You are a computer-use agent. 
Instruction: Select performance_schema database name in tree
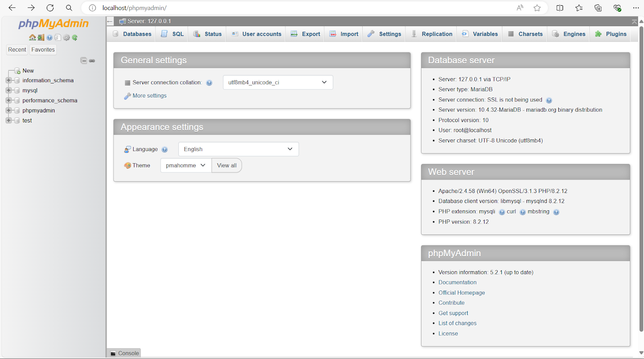[x=50, y=100]
